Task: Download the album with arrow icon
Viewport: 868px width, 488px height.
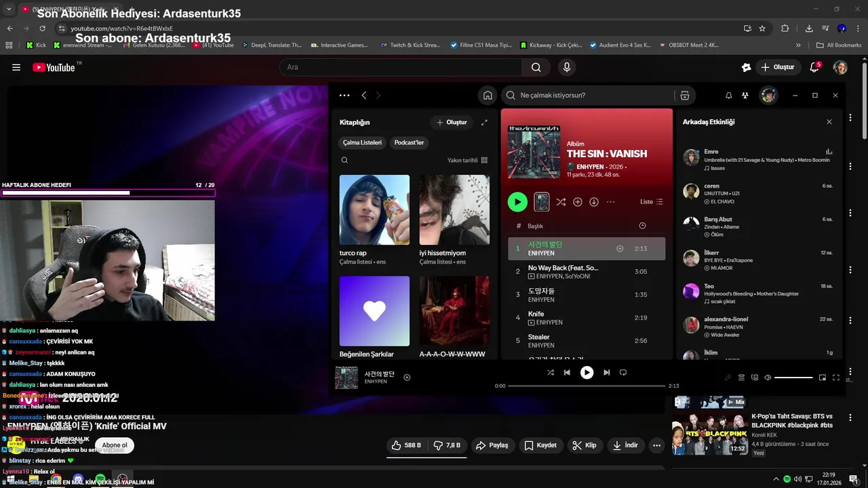Action: point(594,202)
